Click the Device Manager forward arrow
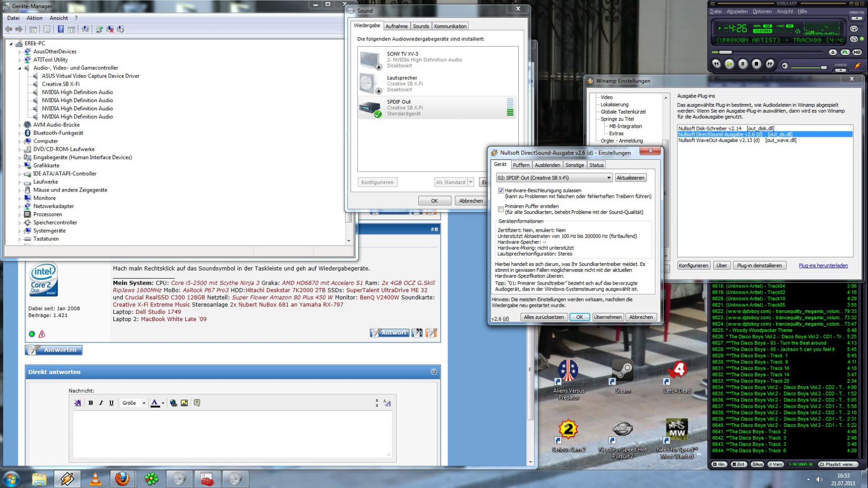The image size is (868, 488). (19, 29)
